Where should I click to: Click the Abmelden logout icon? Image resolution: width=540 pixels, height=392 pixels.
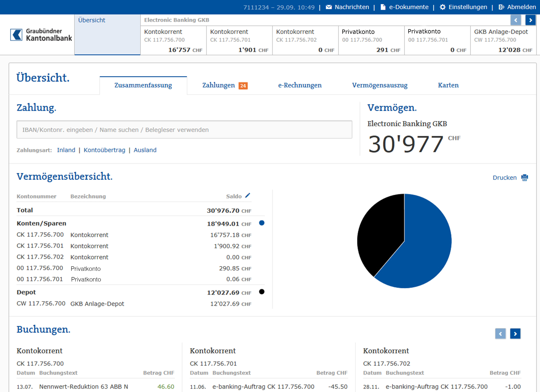coord(501,7)
